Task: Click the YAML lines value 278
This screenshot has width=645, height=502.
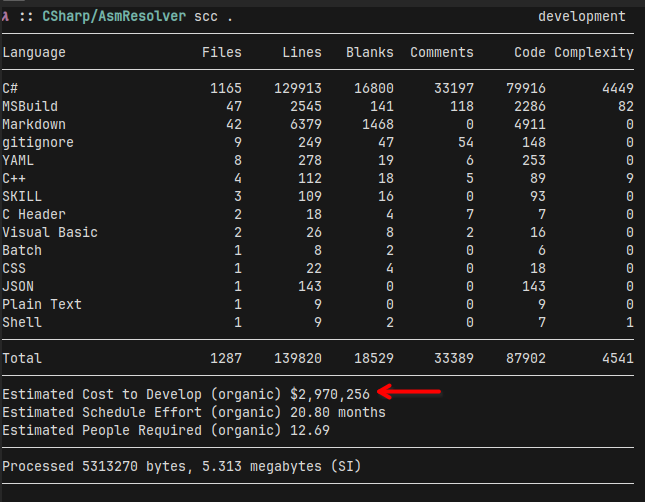Action: point(310,160)
